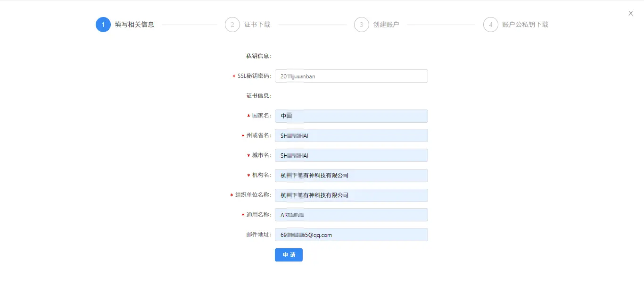Click the step 4 circle for 账户公私钥下载
The height and width of the screenshot is (295, 644).
pos(490,25)
